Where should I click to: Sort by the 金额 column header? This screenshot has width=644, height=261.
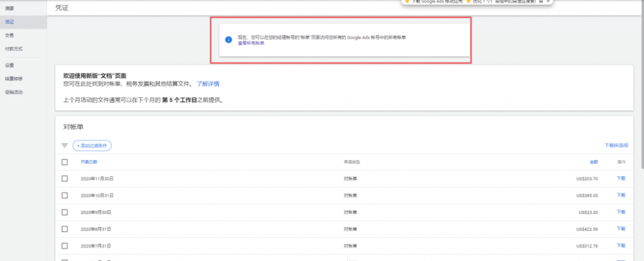(593, 162)
